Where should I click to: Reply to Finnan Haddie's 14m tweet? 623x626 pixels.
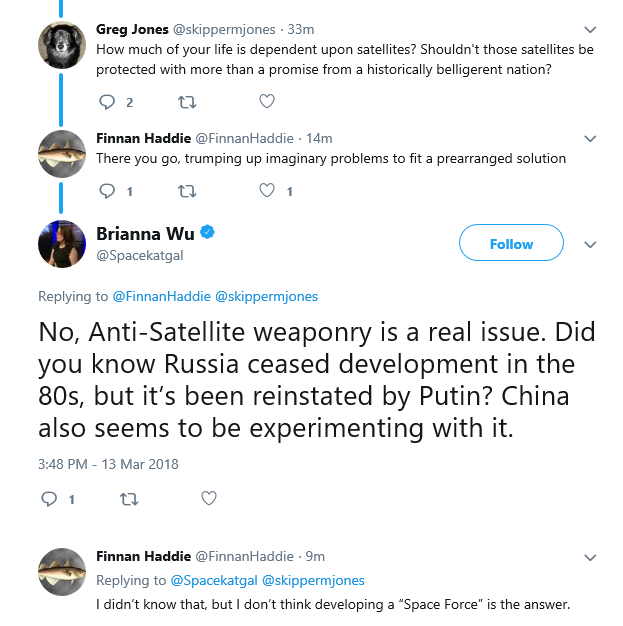pyautogui.click(x=107, y=191)
